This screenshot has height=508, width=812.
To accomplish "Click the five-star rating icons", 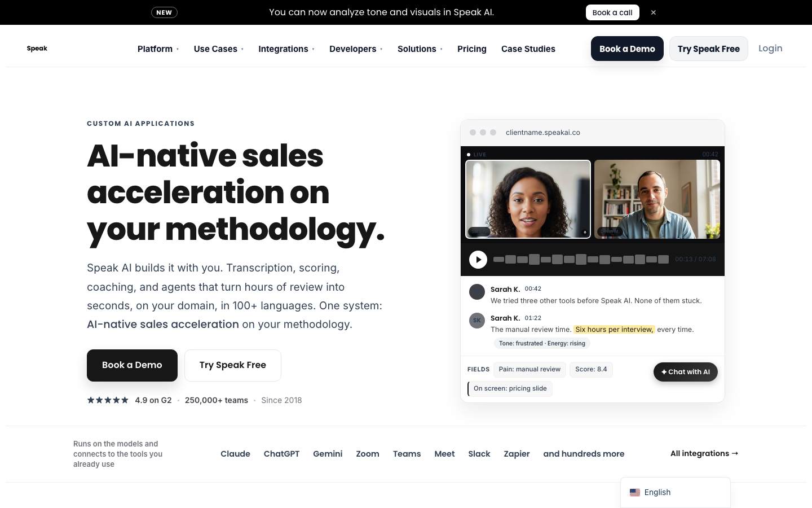I will pyautogui.click(x=108, y=400).
